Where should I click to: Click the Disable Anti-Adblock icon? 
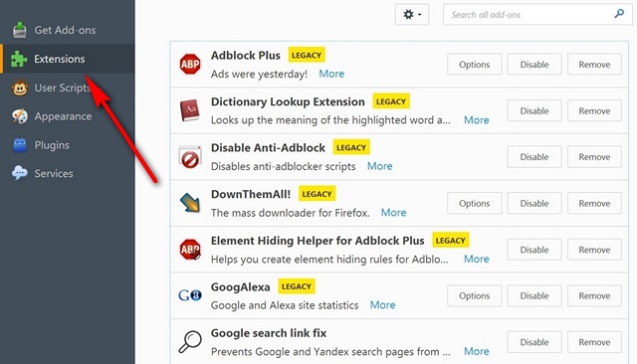pyautogui.click(x=190, y=157)
